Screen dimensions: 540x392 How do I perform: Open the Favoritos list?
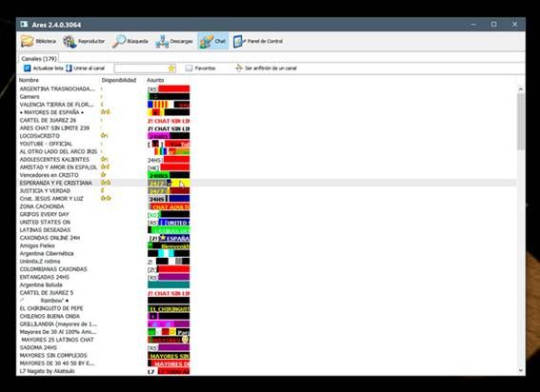click(200, 69)
